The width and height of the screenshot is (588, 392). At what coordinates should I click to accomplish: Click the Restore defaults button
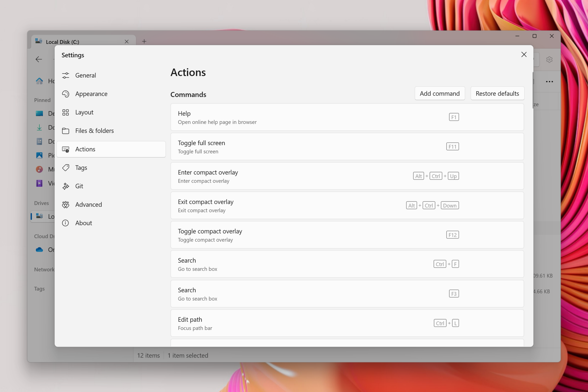497,93
